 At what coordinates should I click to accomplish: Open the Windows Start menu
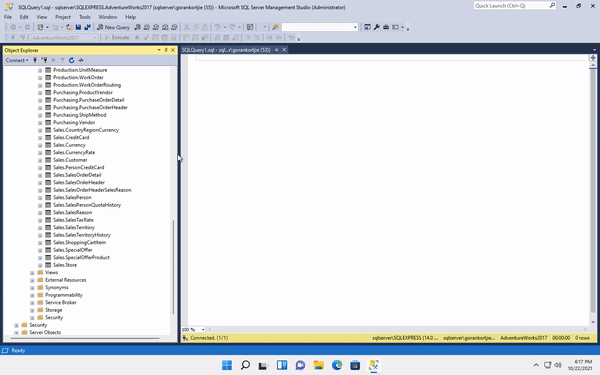coord(227,365)
